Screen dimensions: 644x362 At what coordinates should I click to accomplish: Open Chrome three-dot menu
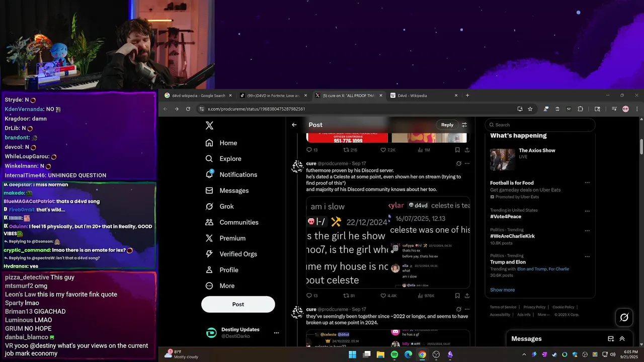[637, 109]
